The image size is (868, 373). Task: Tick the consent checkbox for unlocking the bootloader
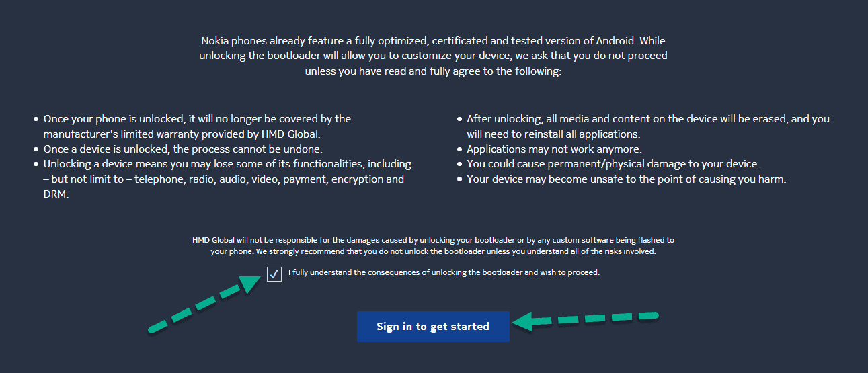pyautogui.click(x=274, y=274)
